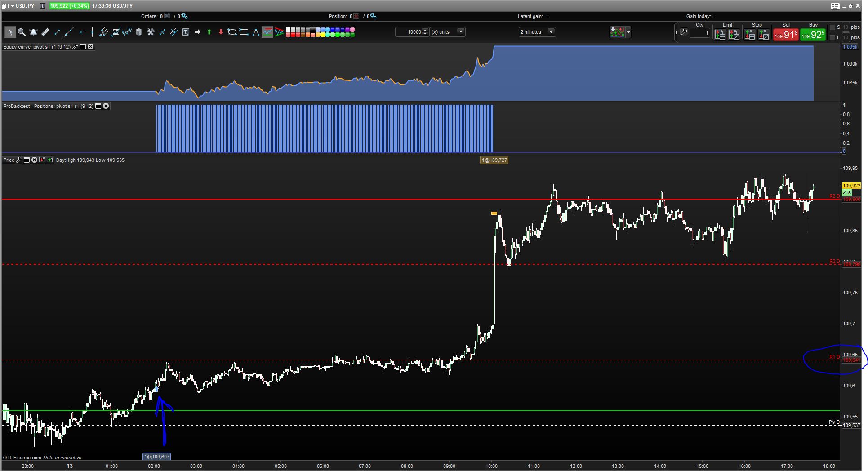
Task: Click the Qty field in the order panel
Action: pyautogui.click(x=700, y=33)
